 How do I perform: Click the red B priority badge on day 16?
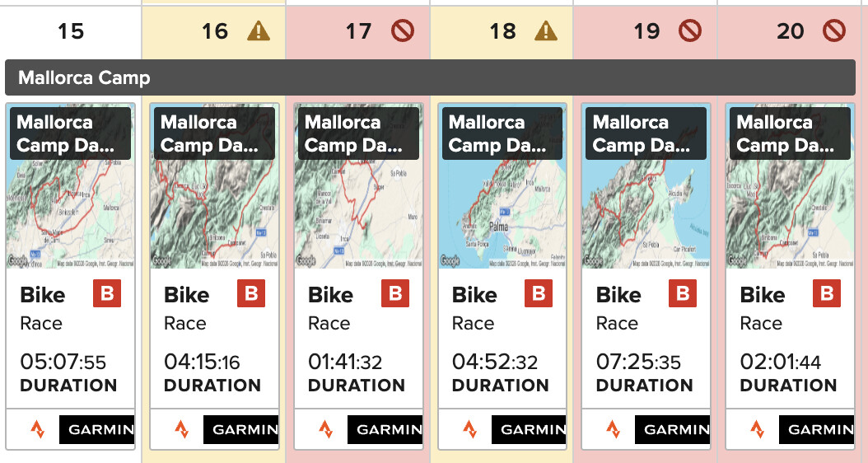251,293
